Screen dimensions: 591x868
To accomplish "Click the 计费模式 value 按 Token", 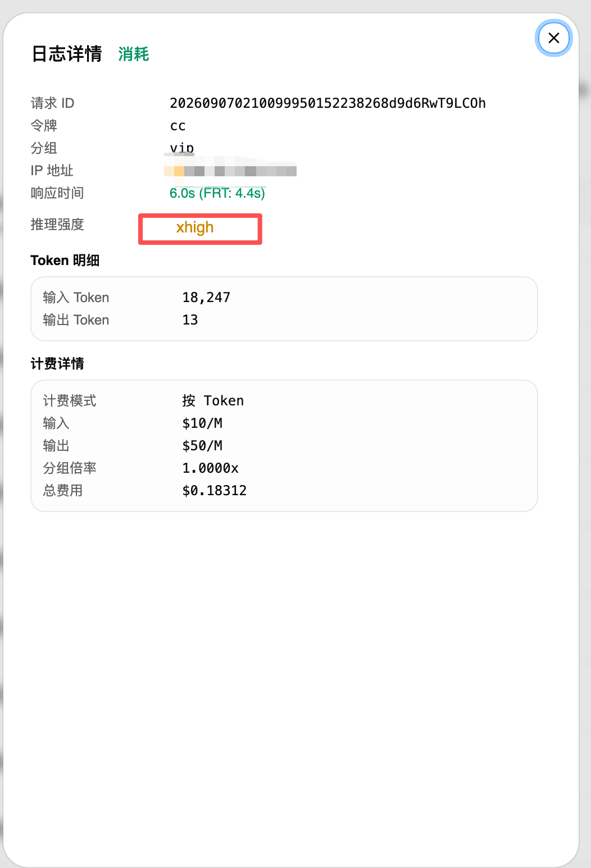I will click(213, 401).
